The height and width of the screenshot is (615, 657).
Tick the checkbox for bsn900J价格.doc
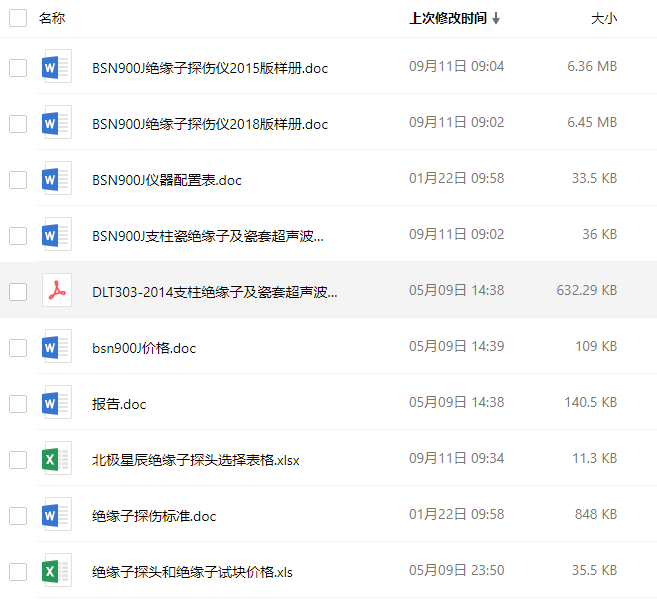click(x=18, y=348)
